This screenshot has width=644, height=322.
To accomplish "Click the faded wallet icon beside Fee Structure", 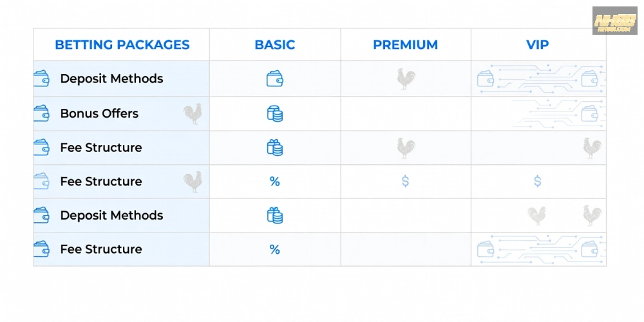I will coord(41,182).
